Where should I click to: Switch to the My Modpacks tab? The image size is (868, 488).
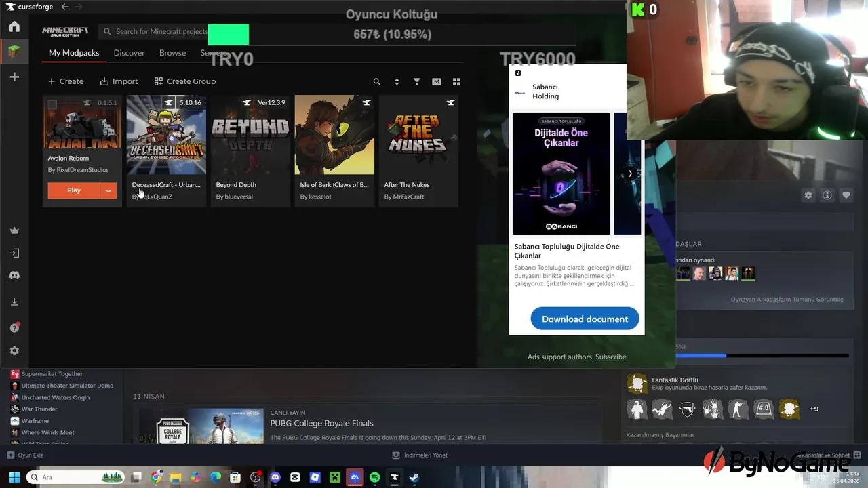point(74,52)
